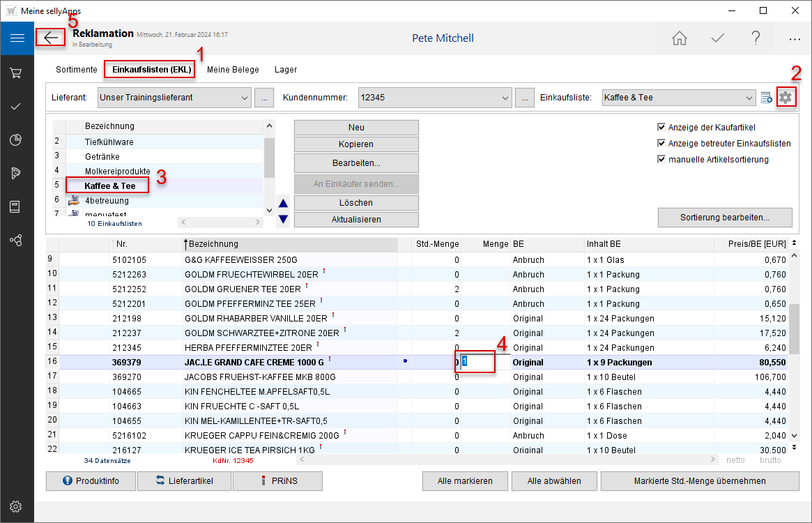Toggle Anzeige betreuter Einkaufslisten checkbox
This screenshot has width=812, height=523.
pos(661,144)
